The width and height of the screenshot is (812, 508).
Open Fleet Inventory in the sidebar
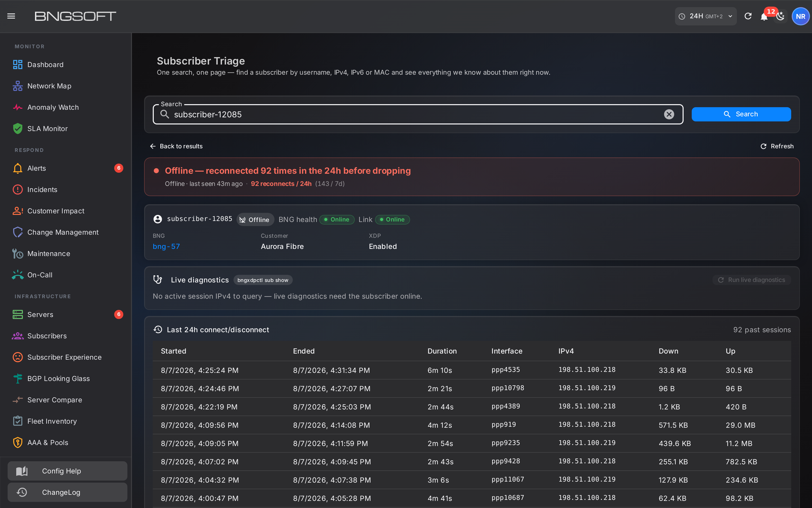coord(66,421)
